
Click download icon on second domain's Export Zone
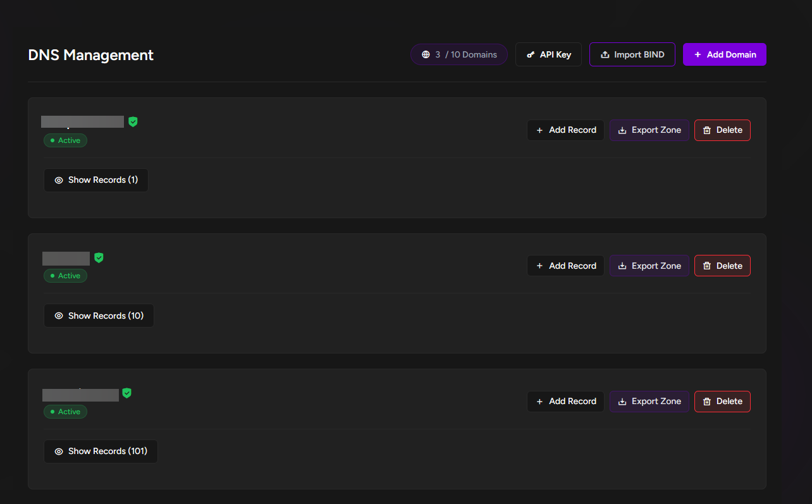[622, 266]
